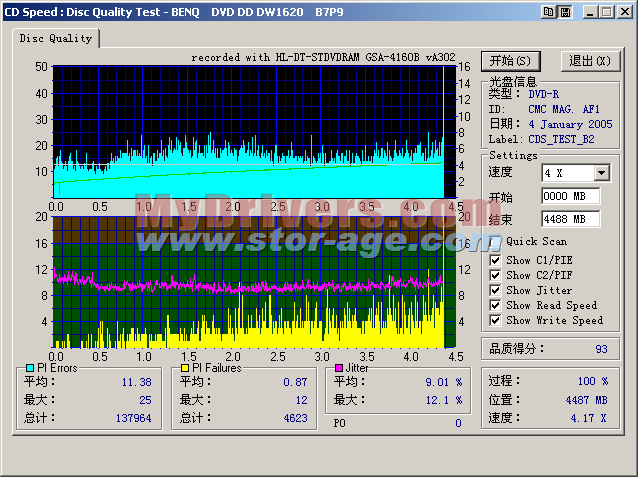Click the save screenshot floppy icon
This screenshot has width=638, height=477.
565,12
